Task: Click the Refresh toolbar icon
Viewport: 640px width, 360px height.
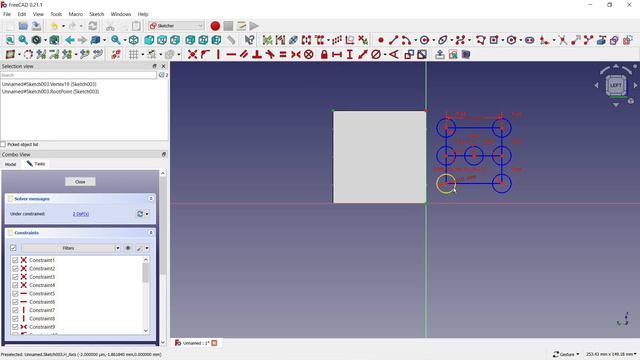Action: point(93,26)
